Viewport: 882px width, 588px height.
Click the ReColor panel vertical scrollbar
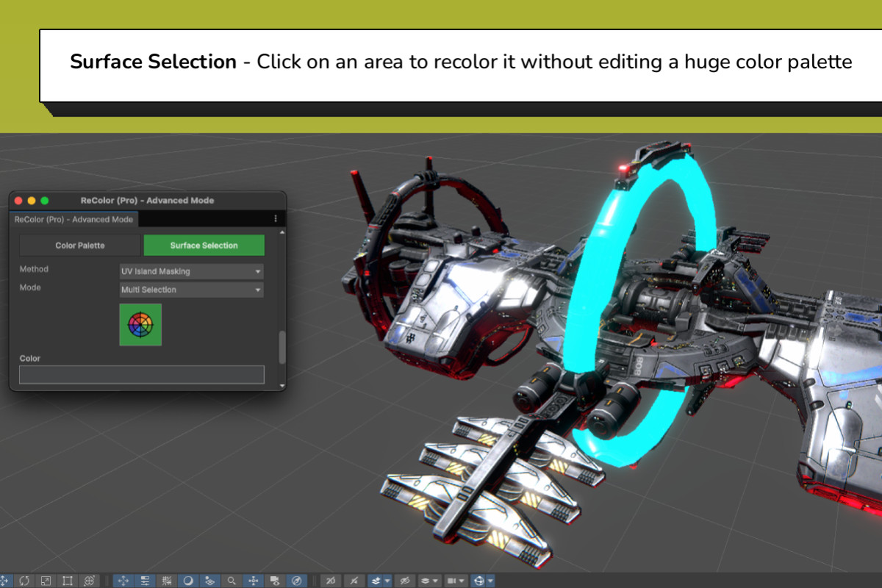(x=282, y=347)
